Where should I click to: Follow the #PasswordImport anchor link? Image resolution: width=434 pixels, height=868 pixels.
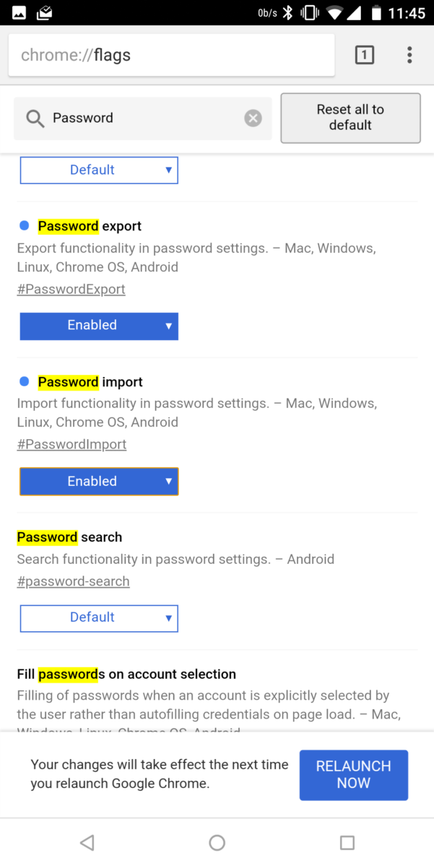point(72,445)
